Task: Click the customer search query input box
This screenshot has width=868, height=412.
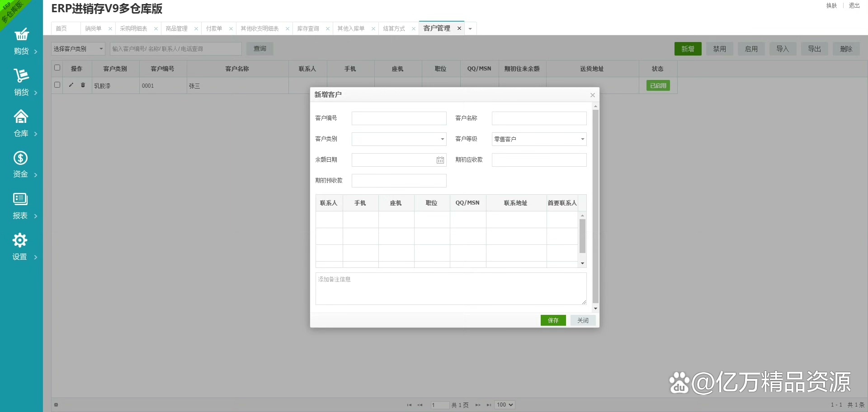Action: [176, 49]
